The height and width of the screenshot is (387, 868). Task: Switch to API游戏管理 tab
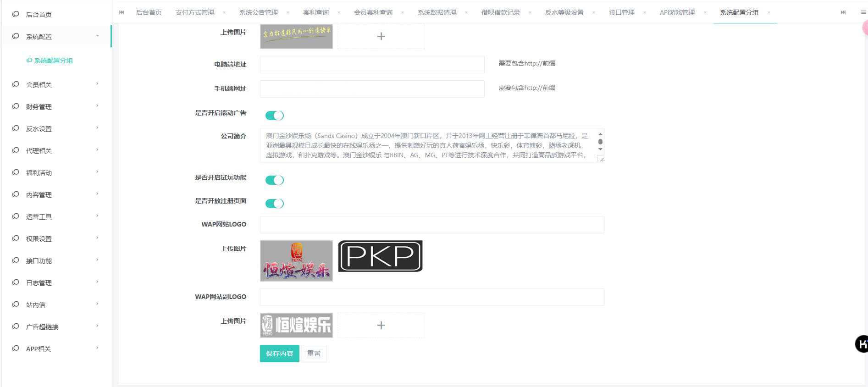click(x=677, y=12)
